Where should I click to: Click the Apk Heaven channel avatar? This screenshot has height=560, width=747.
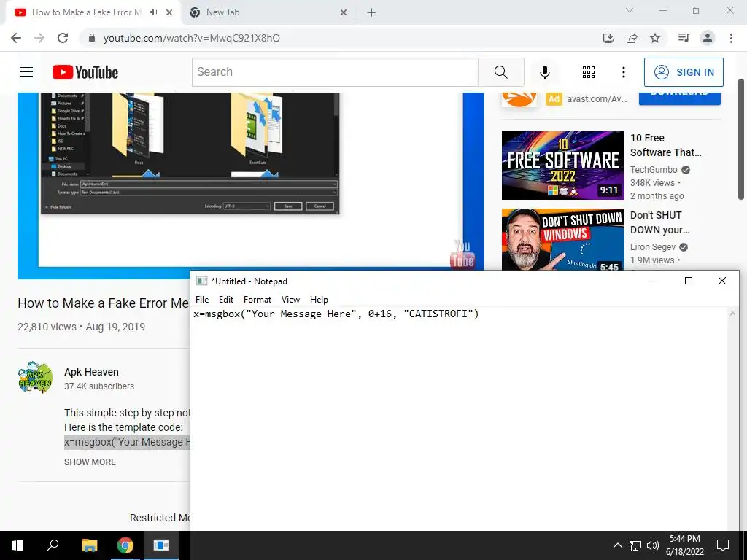pos(35,377)
